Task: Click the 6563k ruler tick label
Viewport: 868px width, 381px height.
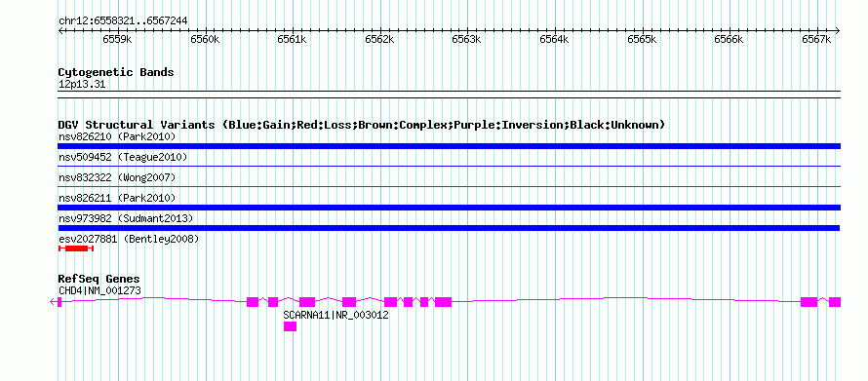Action: click(466, 39)
